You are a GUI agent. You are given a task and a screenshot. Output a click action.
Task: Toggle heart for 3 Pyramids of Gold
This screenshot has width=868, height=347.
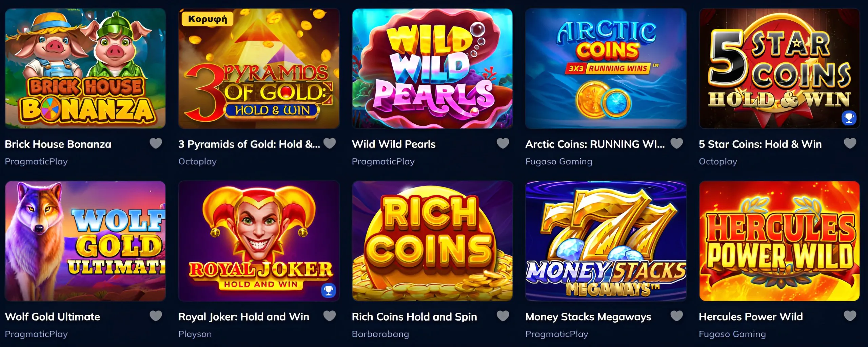click(x=330, y=144)
